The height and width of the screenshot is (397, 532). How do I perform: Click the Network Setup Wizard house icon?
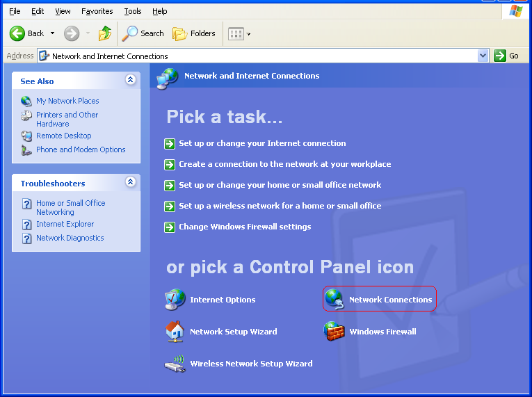175,332
